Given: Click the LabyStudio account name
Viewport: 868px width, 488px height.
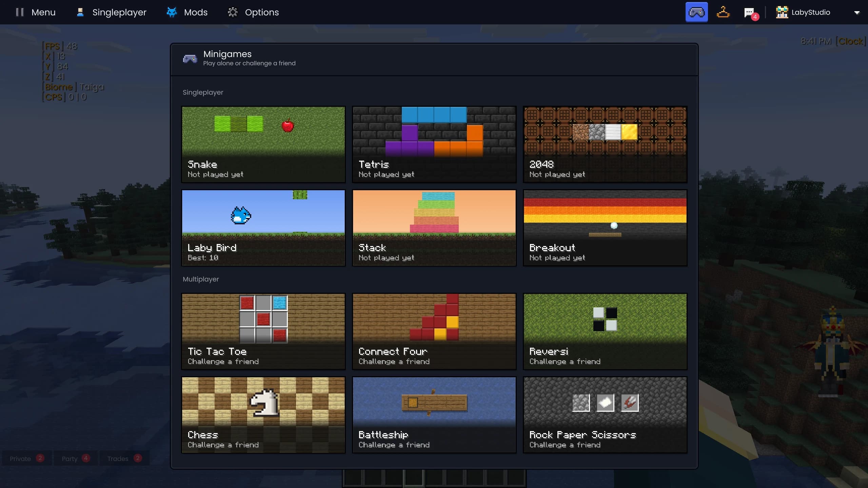Looking at the screenshot, I should pos(811,13).
